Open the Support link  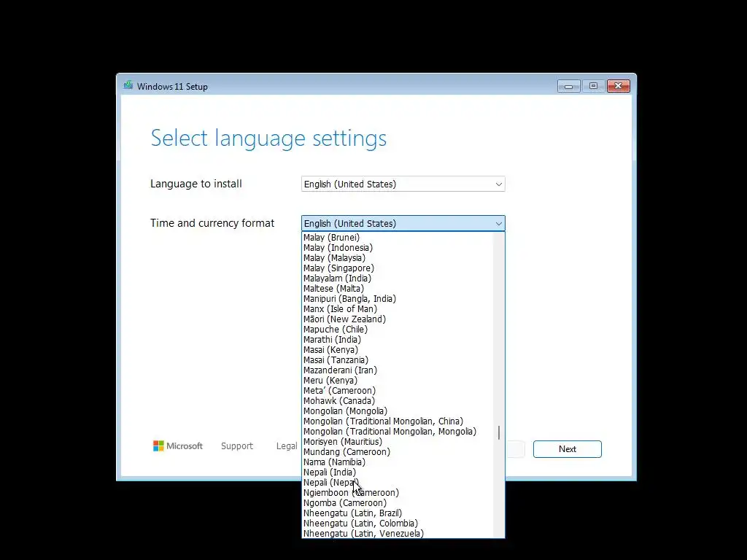[x=237, y=446]
